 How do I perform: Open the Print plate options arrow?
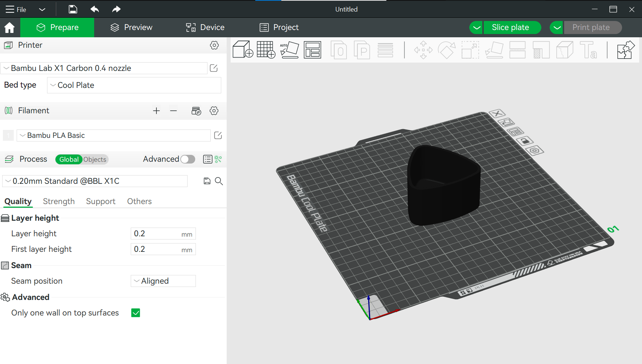[557, 27]
